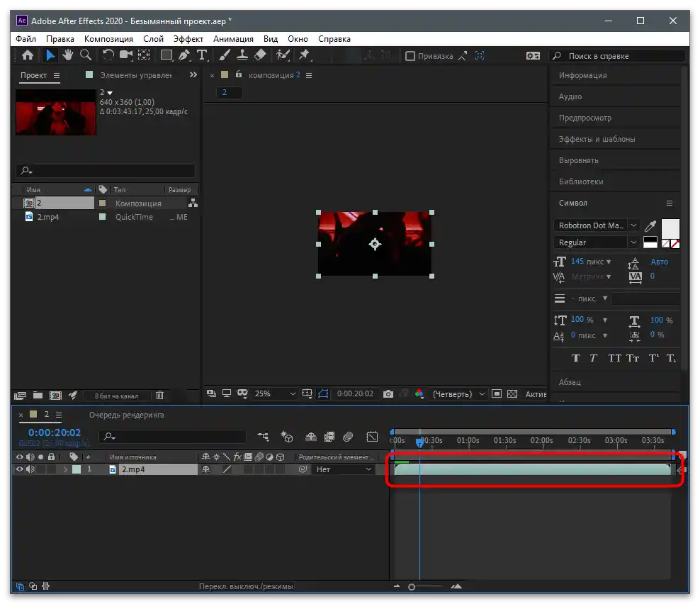Click the Motion Blur icon in timeline header
Screen dimensions: 700x604
click(x=348, y=437)
